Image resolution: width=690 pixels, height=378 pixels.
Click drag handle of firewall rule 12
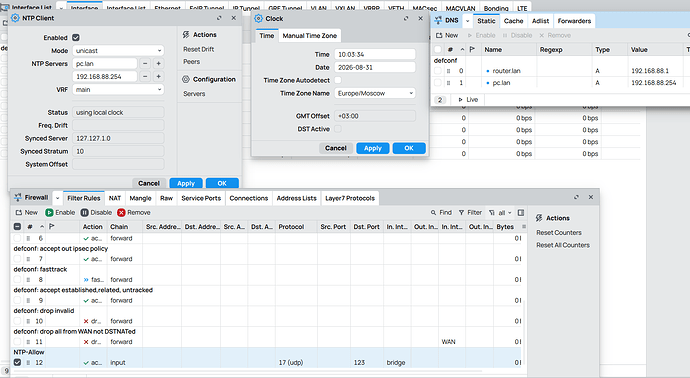point(28,363)
